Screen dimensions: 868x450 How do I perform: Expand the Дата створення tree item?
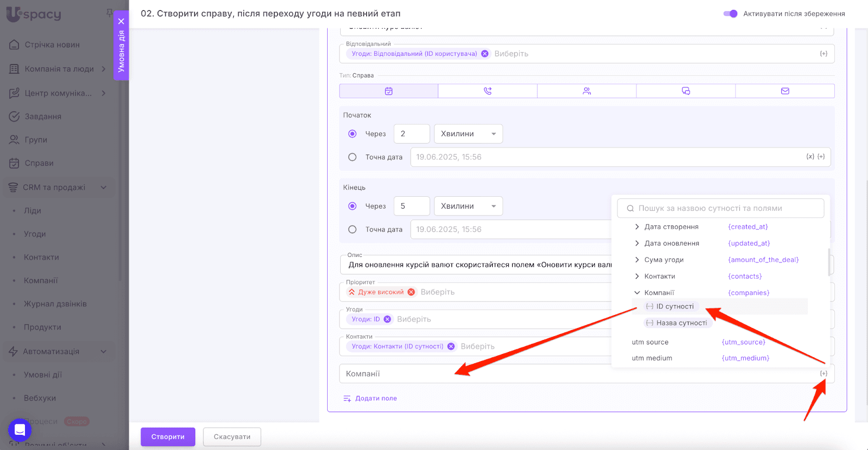pos(637,227)
